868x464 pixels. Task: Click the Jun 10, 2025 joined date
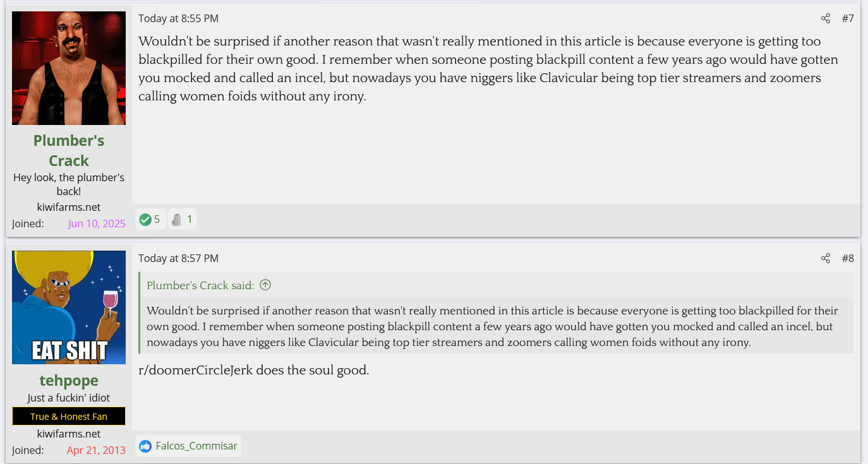tap(97, 223)
